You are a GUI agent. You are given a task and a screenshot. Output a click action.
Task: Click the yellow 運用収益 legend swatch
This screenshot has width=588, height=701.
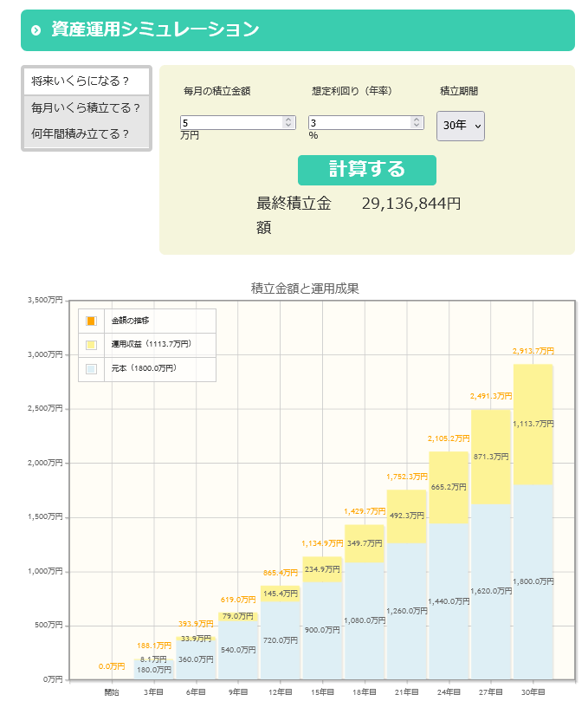[92, 345]
